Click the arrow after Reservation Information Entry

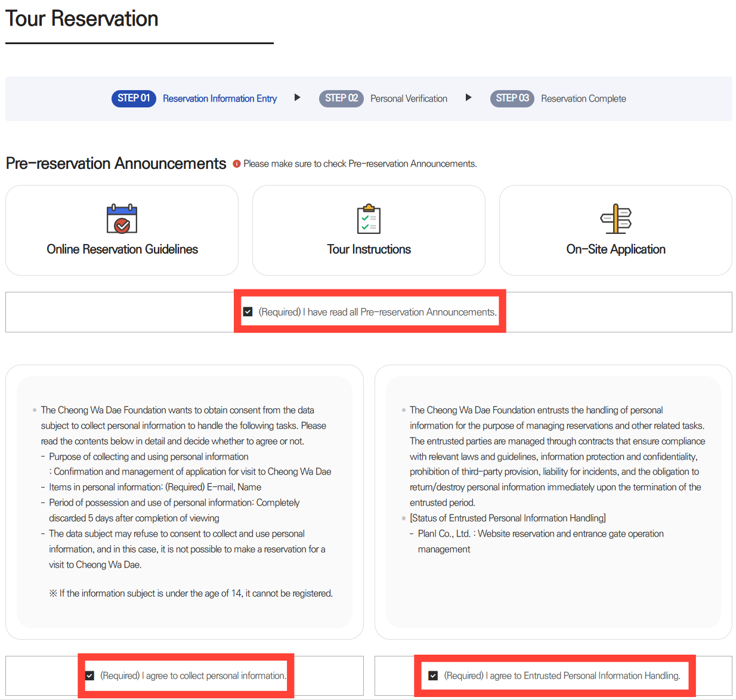[297, 98]
